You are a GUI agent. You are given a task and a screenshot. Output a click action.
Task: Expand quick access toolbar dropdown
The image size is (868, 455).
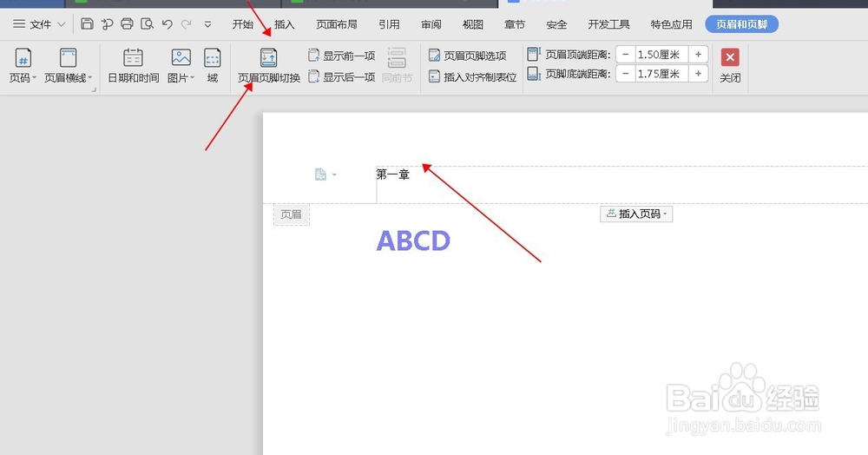[x=207, y=24]
